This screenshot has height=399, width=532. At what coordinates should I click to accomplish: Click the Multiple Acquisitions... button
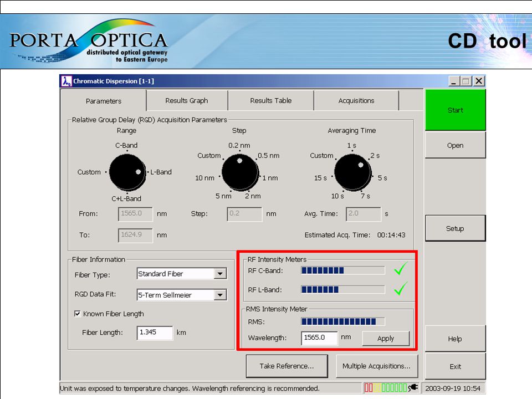pos(376,366)
